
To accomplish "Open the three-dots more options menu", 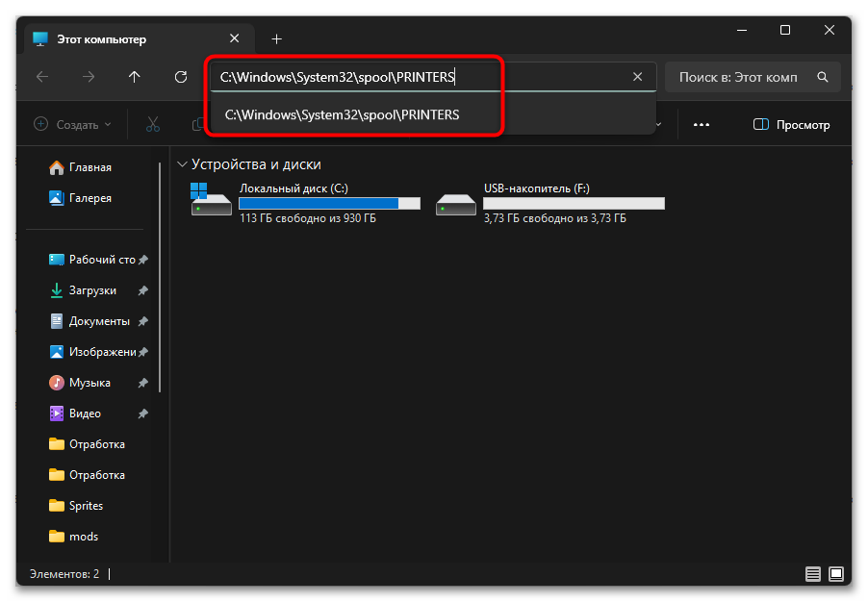I will [x=702, y=124].
